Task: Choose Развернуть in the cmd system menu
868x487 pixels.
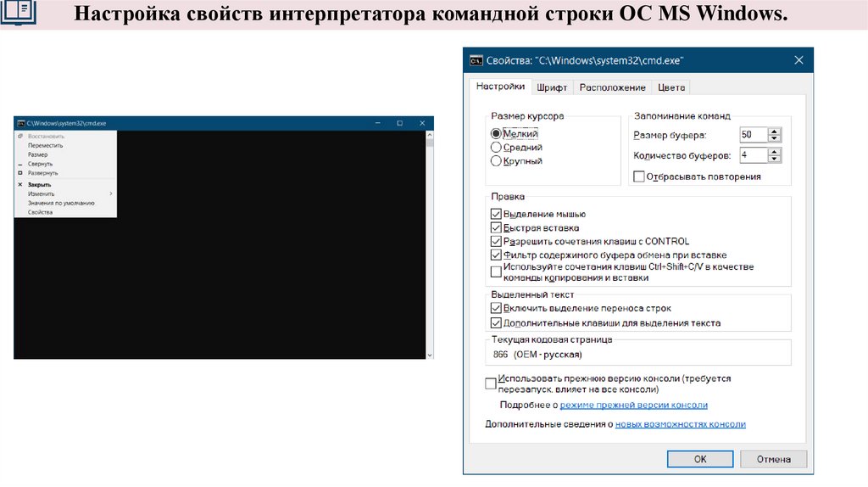Action: [65, 173]
